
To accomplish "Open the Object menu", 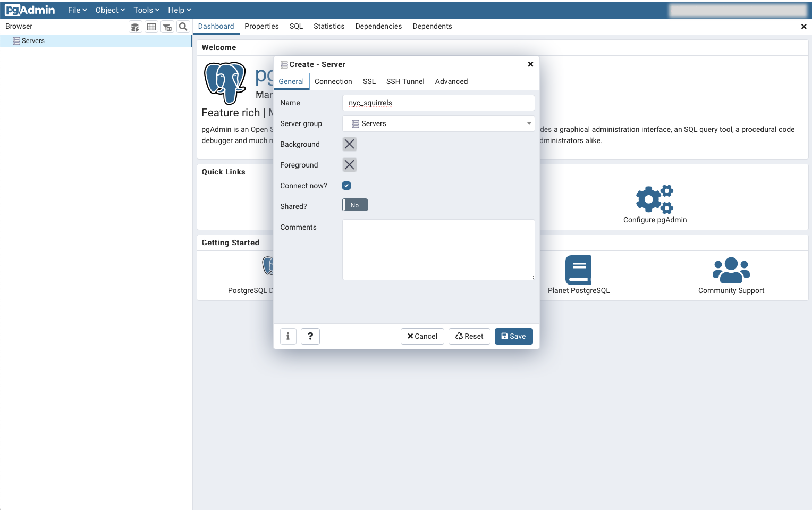I will pyautogui.click(x=110, y=10).
